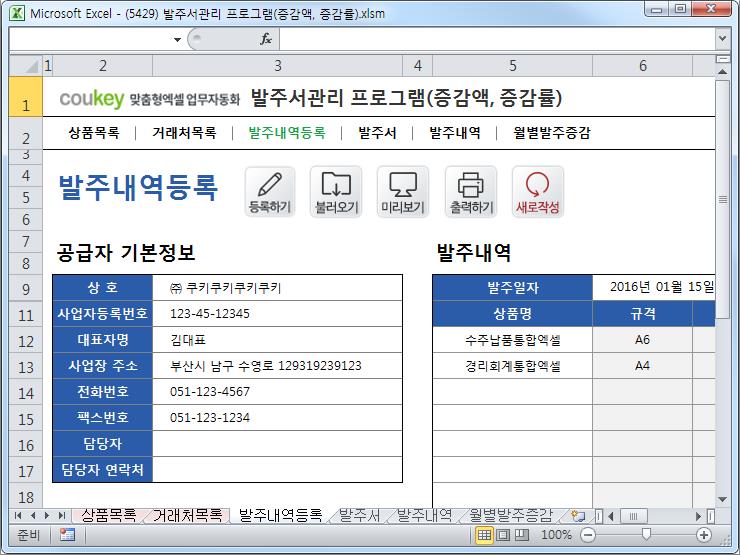Go to next sheet tab arrow
The width and height of the screenshot is (740, 555).
coord(47,515)
